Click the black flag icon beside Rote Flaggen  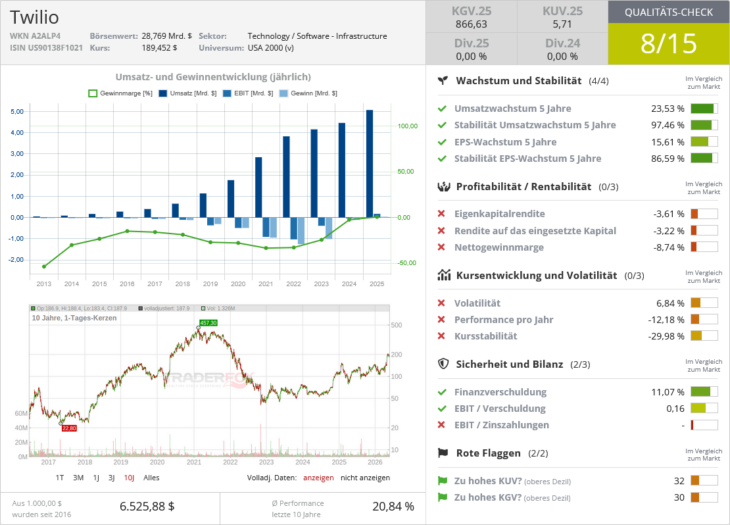(x=443, y=453)
